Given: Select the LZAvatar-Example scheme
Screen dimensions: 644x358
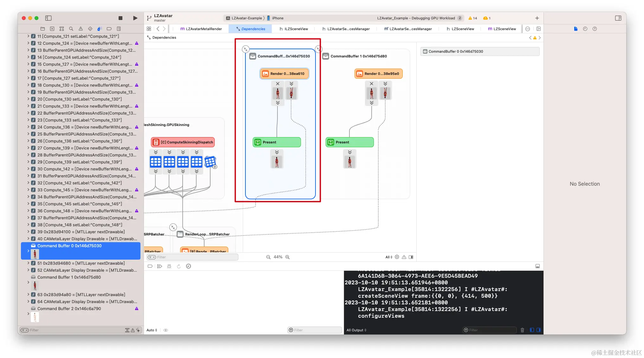Looking at the screenshot, I should 244,18.
